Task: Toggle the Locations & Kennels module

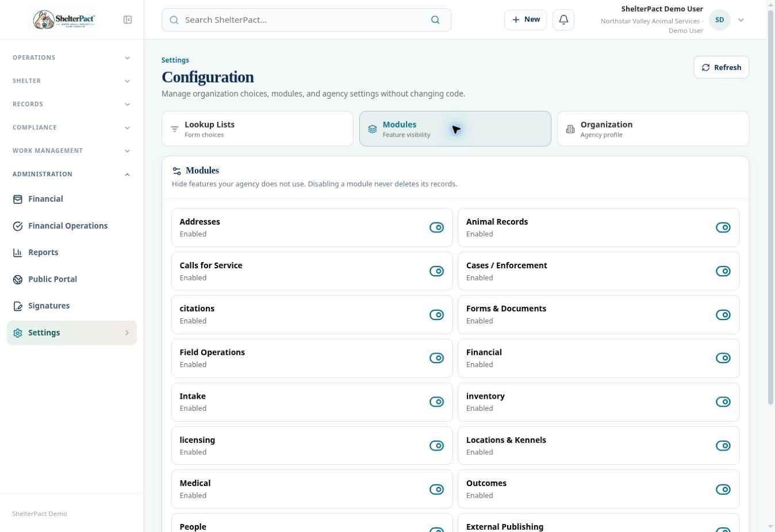Action: click(723, 446)
